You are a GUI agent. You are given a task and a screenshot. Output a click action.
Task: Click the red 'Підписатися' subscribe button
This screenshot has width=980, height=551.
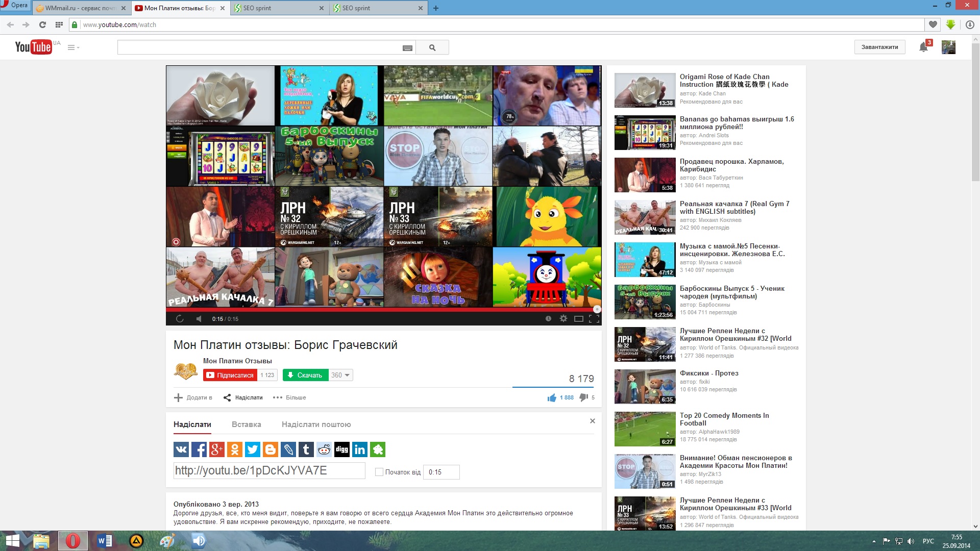[230, 375]
